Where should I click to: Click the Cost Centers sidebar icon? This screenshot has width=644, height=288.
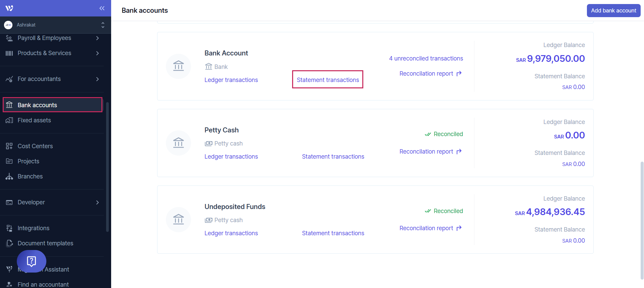(9, 146)
